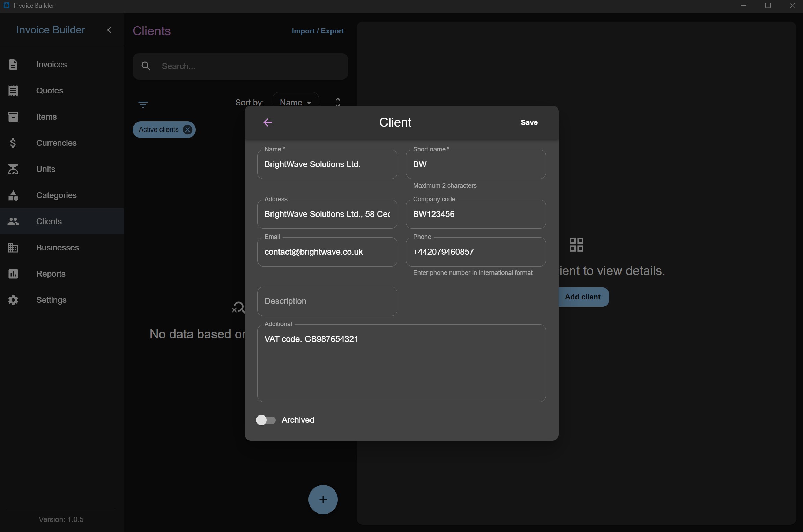Click the round plus add button
Screen dimensions: 803x532
coord(323,500)
